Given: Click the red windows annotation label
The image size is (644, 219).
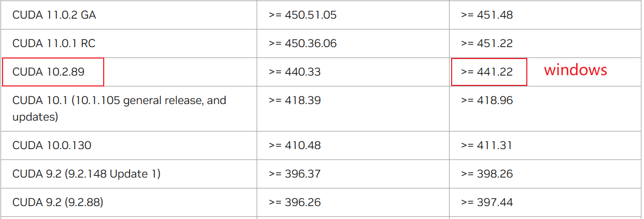Looking at the screenshot, I should point(575,70).
